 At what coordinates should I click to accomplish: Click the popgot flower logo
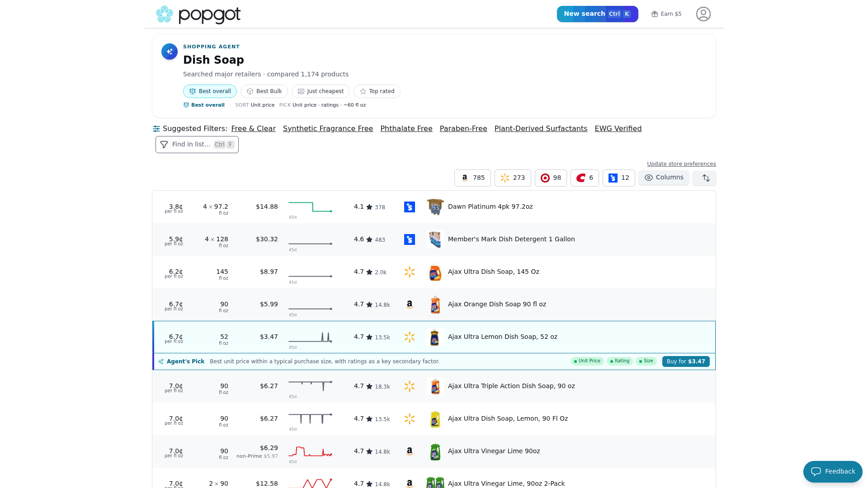point(165,14)
